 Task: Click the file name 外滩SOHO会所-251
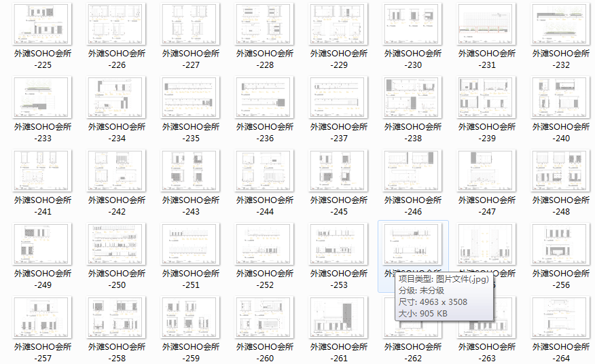click(x=191, y=279)
